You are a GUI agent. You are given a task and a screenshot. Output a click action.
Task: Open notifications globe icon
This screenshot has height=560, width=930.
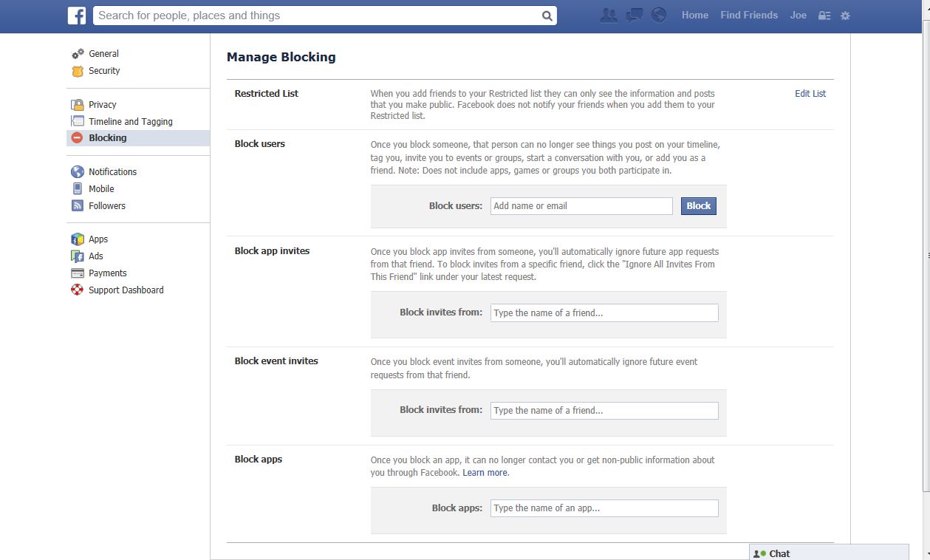pos(659,15)
